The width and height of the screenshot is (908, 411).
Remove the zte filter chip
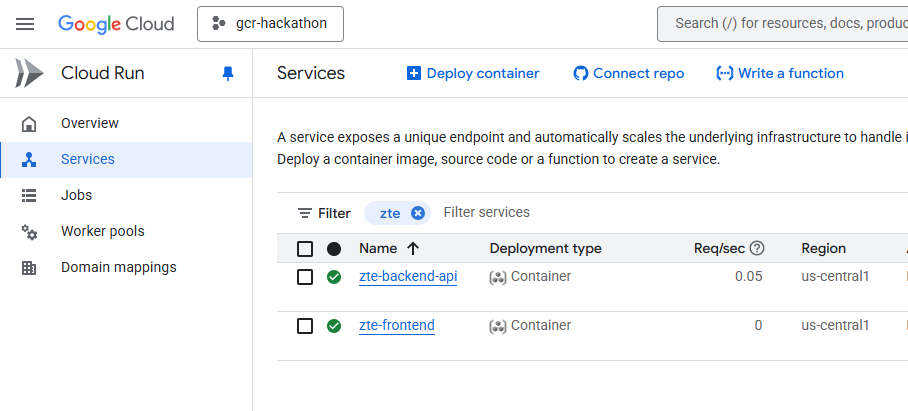(x=418, y=213)
